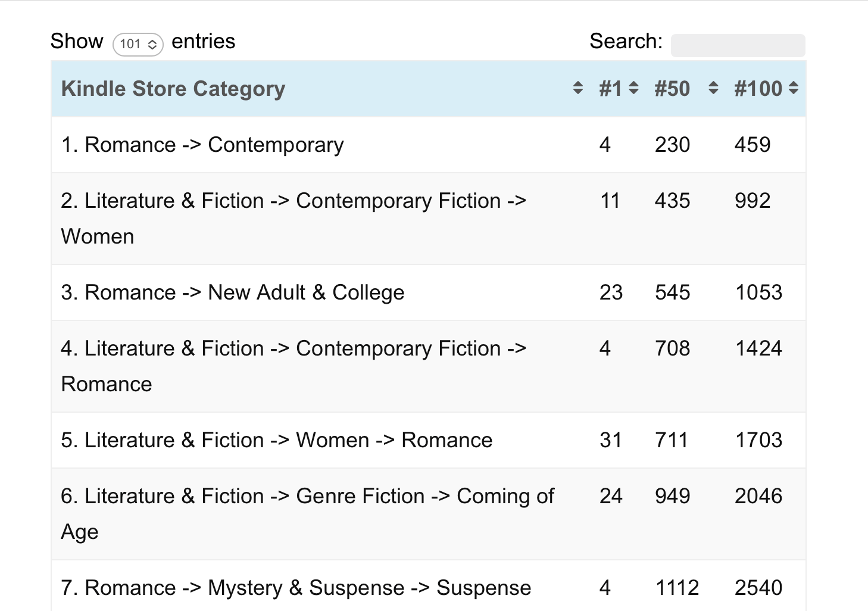
Task: Click the #50 column sort arrows
Action: pyautogui.click(x=713, y=89)
